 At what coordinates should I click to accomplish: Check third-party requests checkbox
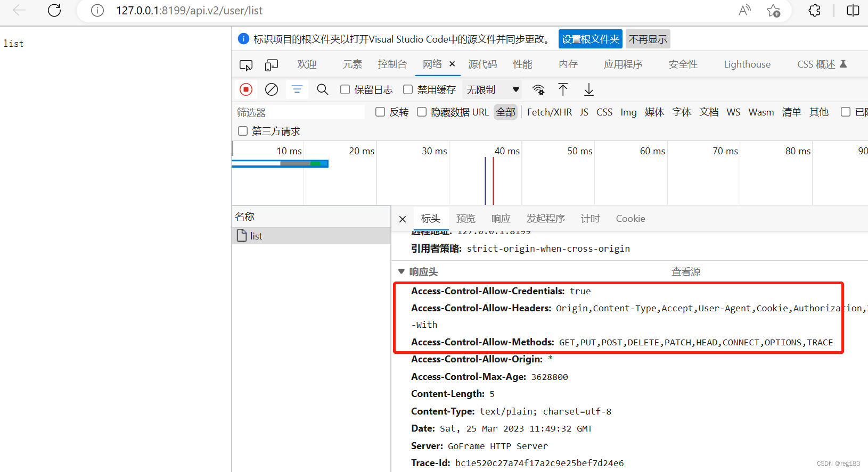[243, 131]
